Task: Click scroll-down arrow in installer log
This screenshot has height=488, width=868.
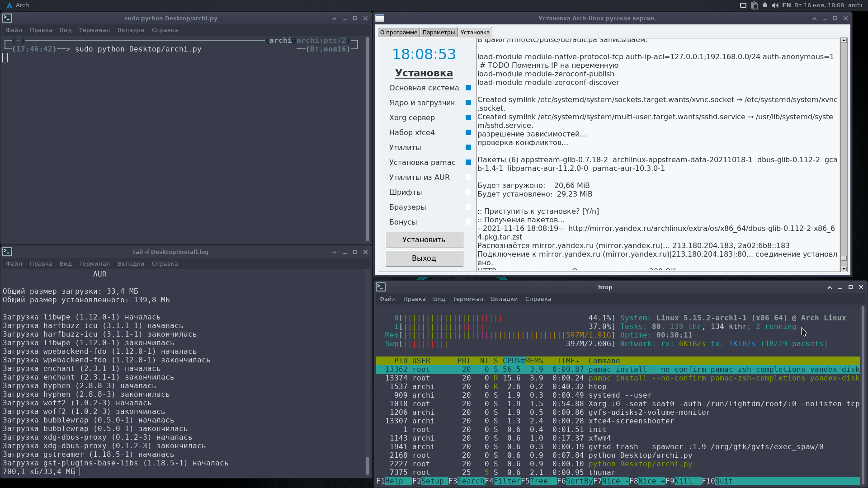Action: (844, 269)
